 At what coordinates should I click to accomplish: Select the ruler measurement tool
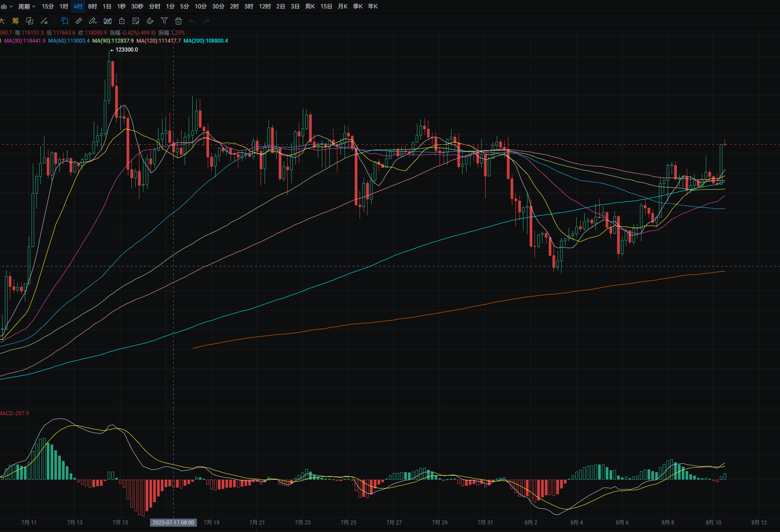[x=79, y=21]
